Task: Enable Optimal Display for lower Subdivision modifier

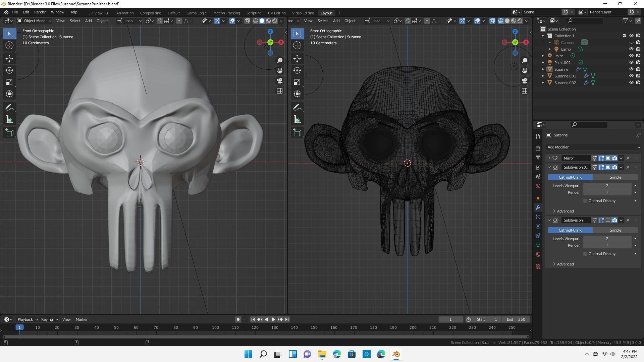Action: point(585,254)
